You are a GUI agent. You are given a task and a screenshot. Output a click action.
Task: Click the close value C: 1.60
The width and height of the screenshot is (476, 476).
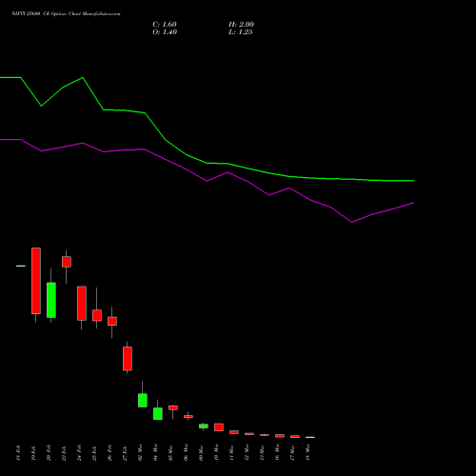pos(165,25)
